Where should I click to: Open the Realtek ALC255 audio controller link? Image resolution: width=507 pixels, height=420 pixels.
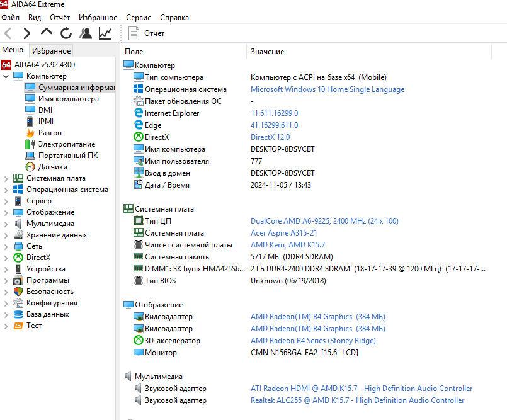[x=357, y=400]
